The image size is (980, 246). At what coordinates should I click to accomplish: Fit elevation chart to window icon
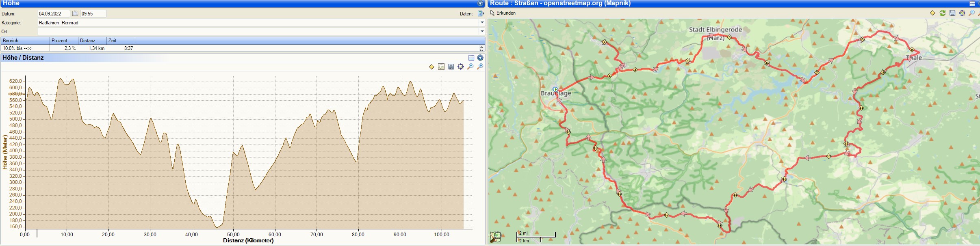[461, 67]
